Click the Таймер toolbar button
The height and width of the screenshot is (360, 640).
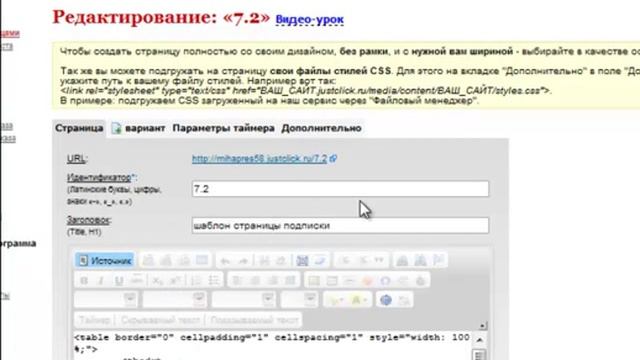click(x=95, y=320)
